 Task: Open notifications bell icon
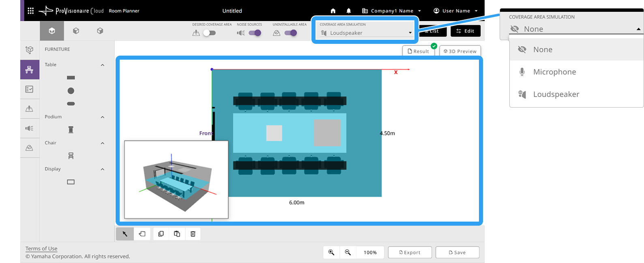(x=349, y=11)
